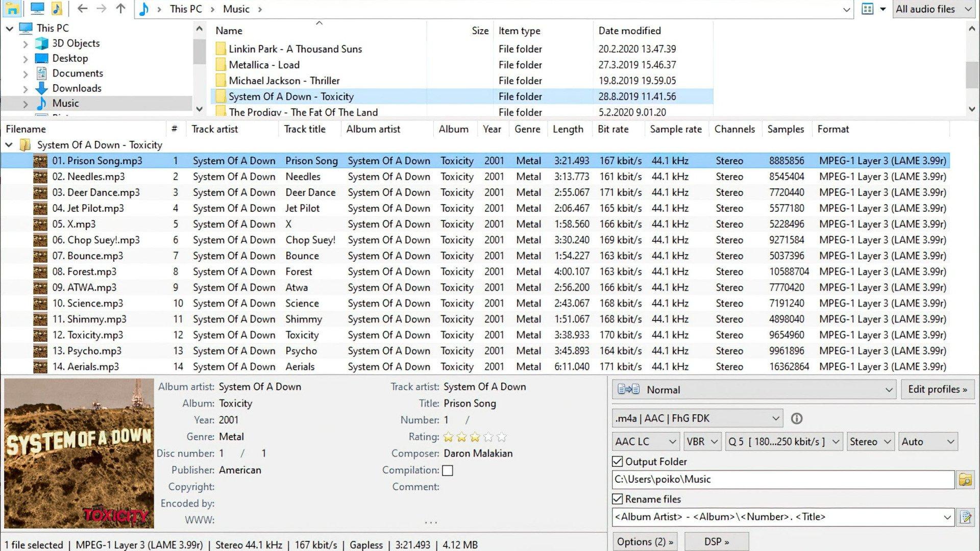Toggle the file browser folder icon in toolbar
The height and width of the screenshot is (551, 980).
(x=12, y=9)
